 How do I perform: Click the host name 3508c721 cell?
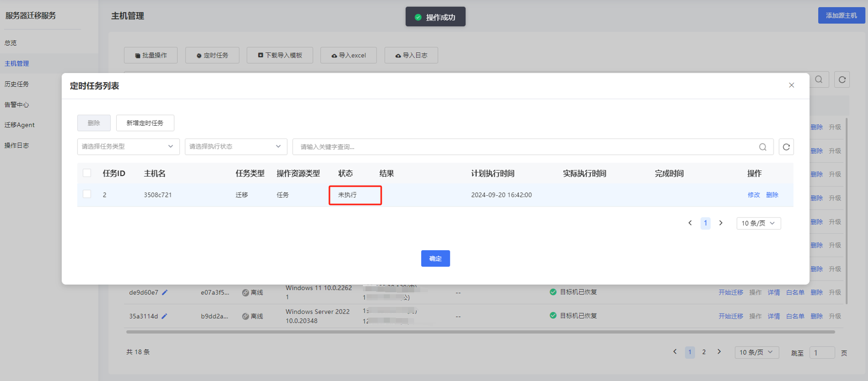click(157, 195)
